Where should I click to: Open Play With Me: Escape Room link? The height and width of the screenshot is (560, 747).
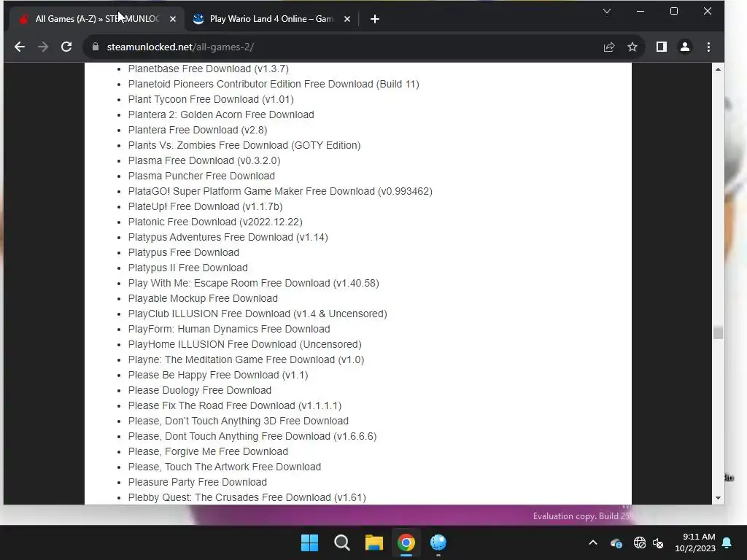tap(253, 283)
